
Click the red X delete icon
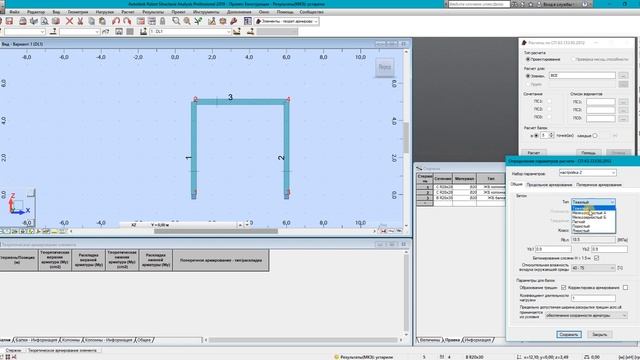(69, 21)
